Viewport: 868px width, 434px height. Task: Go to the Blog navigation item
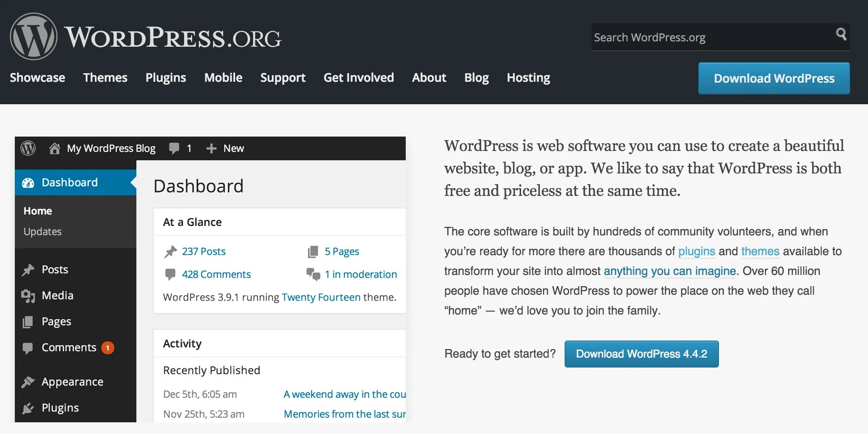(x=477, y=78)
